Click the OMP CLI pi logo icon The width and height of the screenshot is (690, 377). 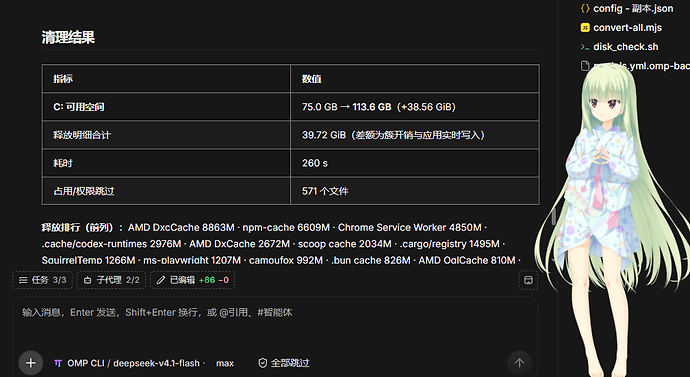click(x=58, y=363)
